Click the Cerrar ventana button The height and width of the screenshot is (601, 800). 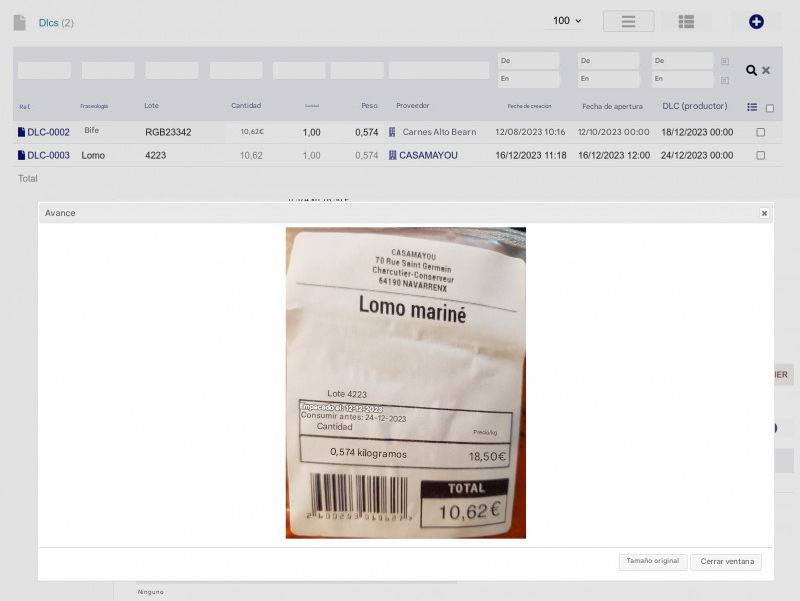(x=727, y=561)
